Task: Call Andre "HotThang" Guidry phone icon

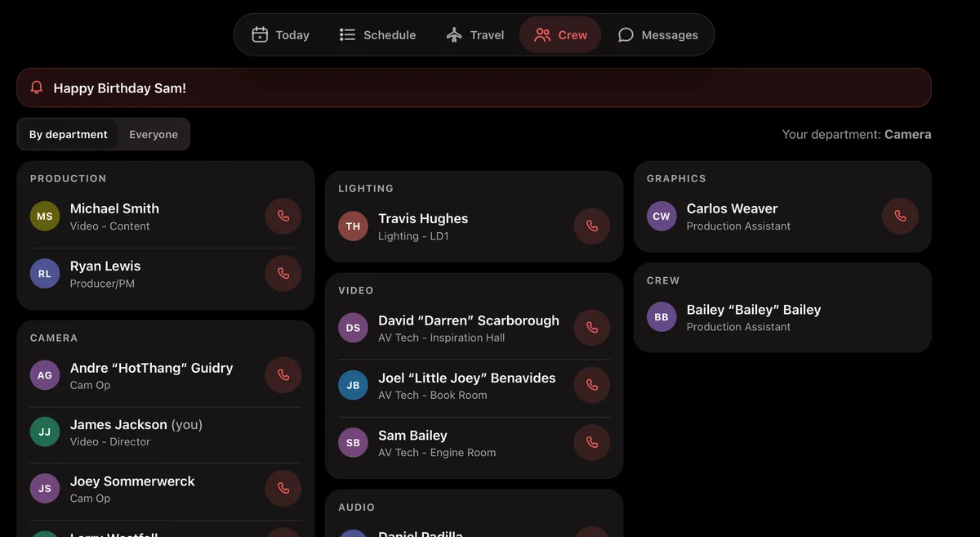Action: 283,376
